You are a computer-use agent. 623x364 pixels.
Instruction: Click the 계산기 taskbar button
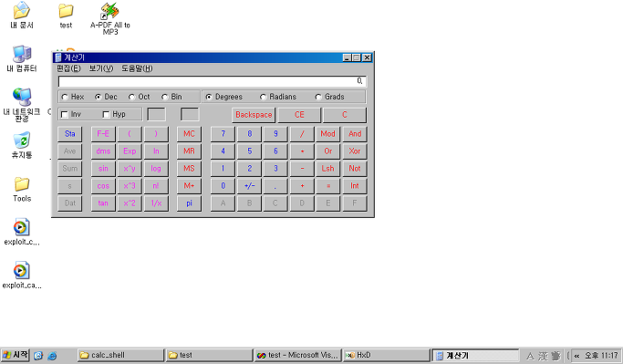(475, 355)
